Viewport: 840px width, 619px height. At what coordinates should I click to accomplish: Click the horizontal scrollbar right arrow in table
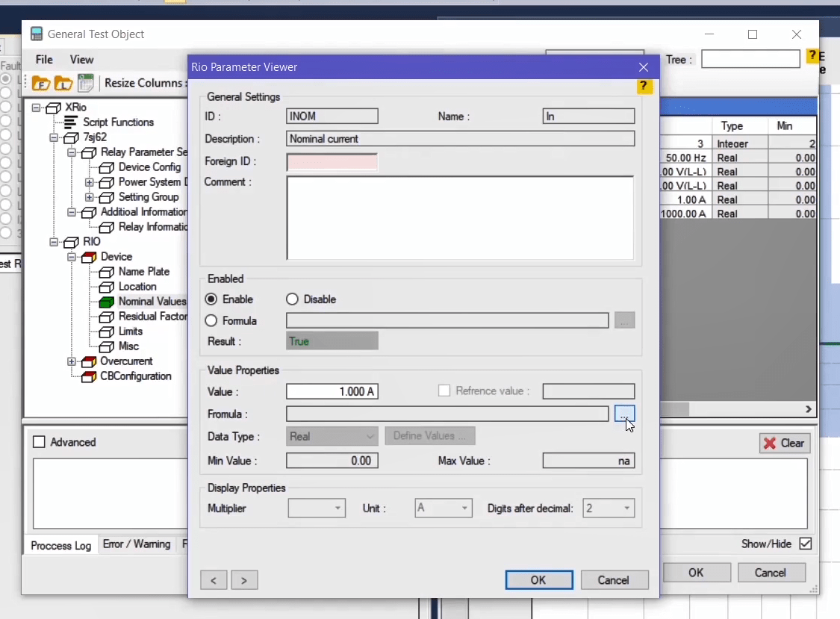click(808, 409)
